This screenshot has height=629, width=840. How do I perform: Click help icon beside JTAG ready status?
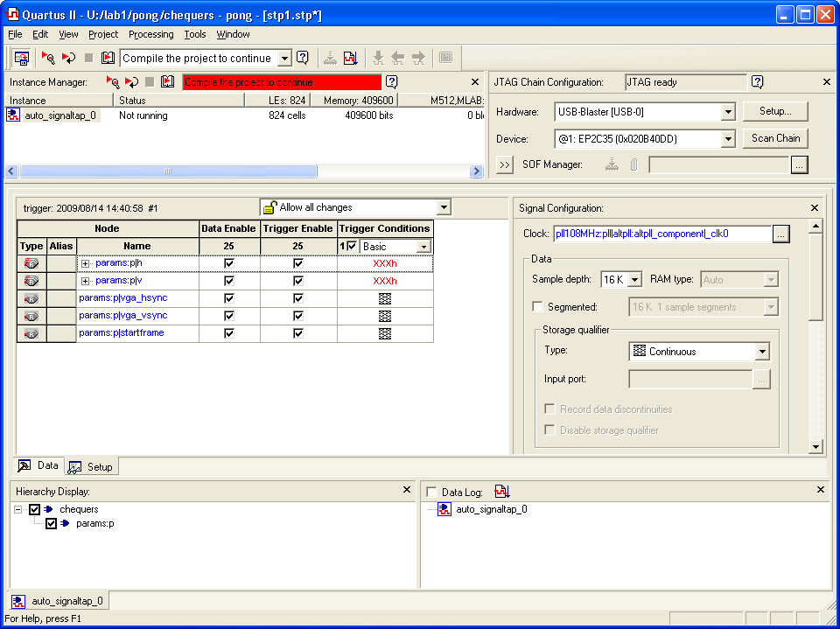tap(758, 82)
